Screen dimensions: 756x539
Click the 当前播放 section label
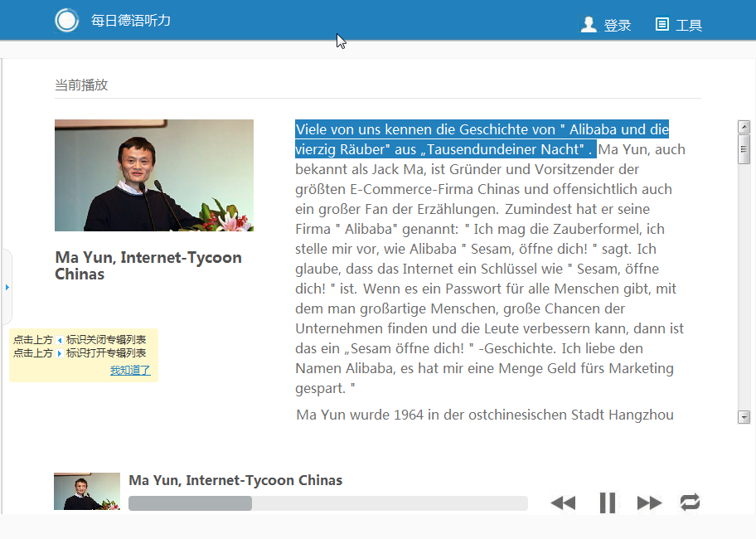[81, 85]
